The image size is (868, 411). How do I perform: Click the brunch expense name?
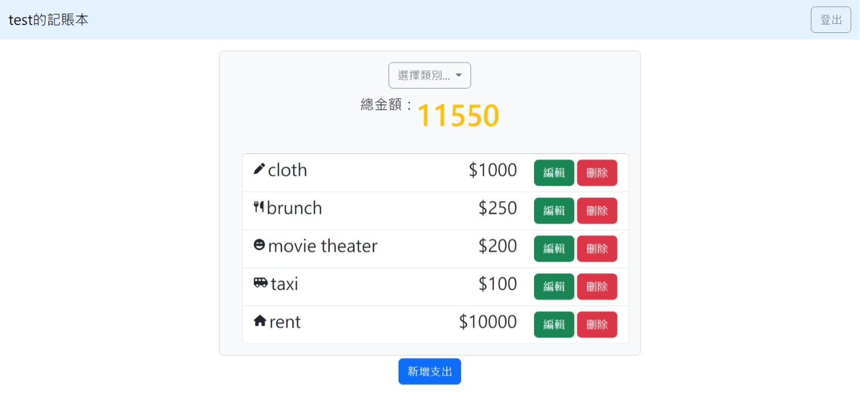pos(294,208)
